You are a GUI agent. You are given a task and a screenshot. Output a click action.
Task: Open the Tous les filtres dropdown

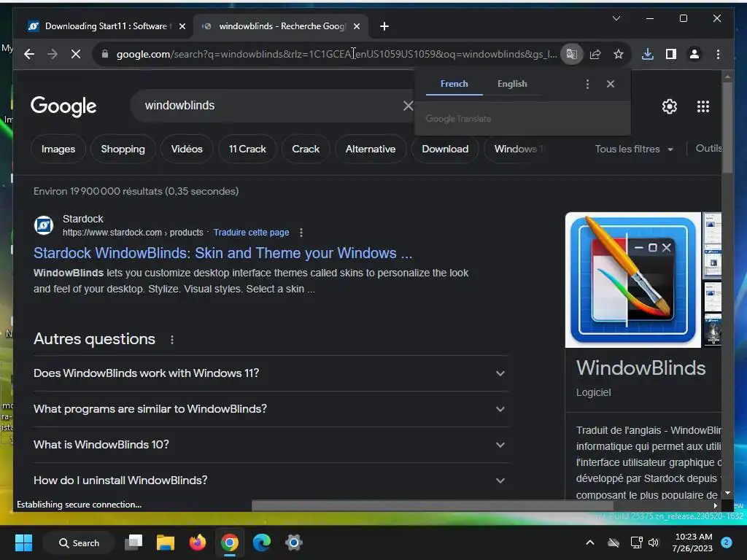pyautogui.click(x=634, y=149)
